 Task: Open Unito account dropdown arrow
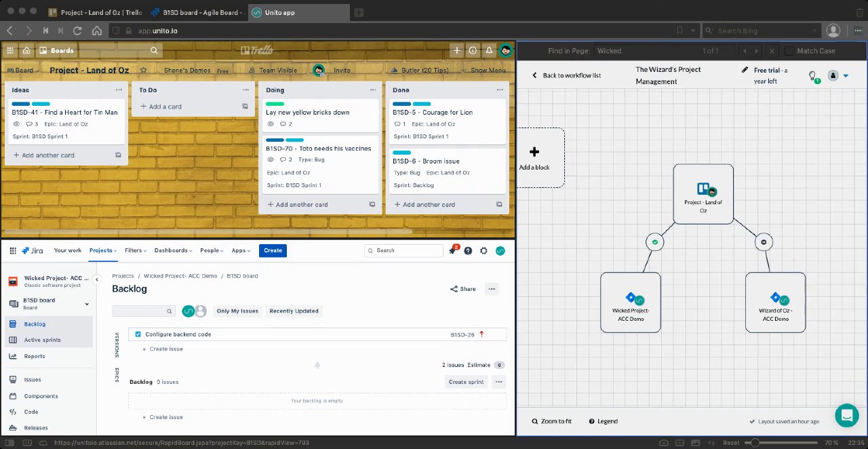tap(846, 76)
